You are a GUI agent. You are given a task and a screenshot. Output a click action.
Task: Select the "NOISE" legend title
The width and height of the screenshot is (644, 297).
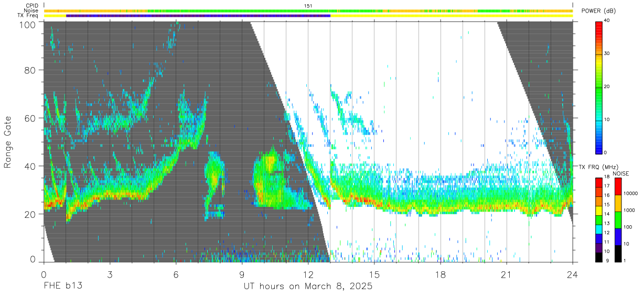621,173
